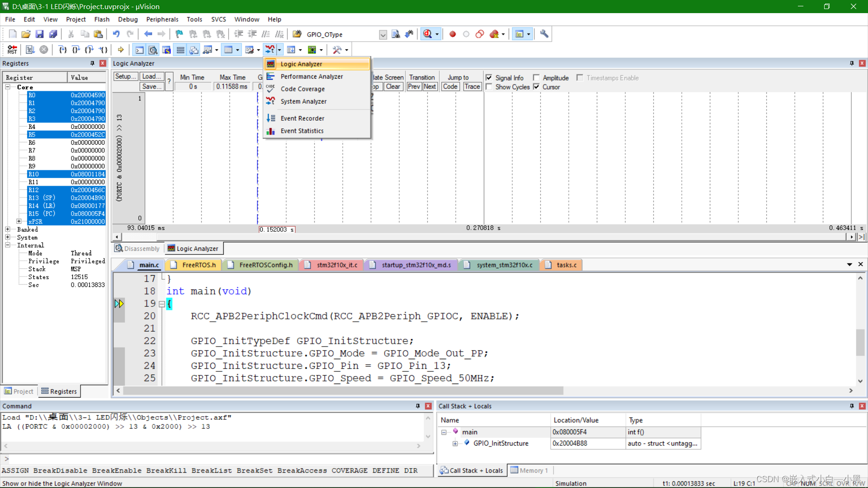Screen dimensions: 868x488
Task: Switch to the tasks.c tab
Action: [x=566, y=265]
